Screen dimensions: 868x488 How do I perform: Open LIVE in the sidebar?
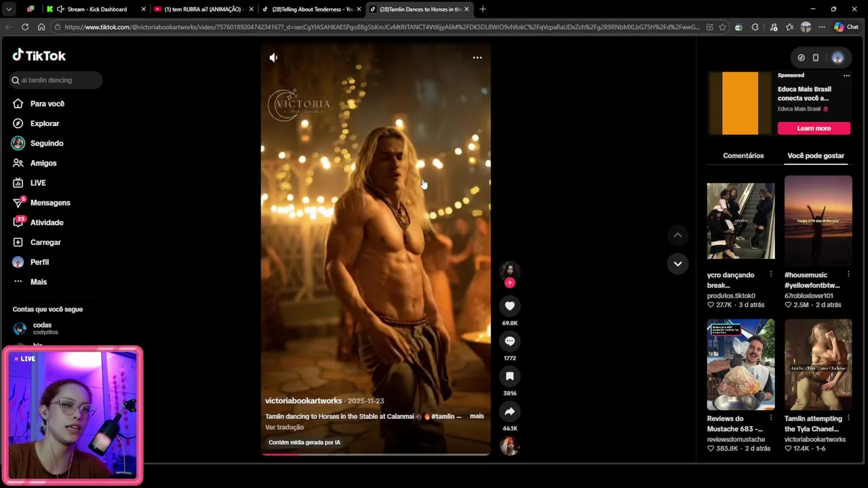coord(38,183)
